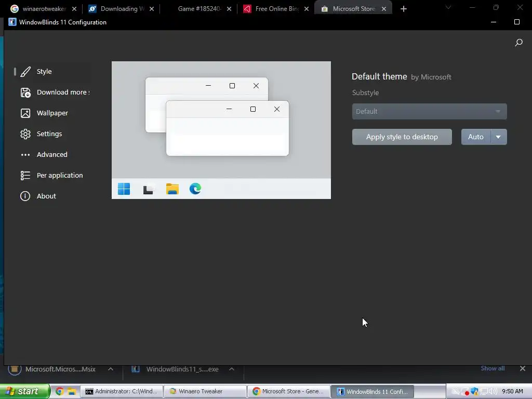Viewport: 532px width, 399px height.
Task: Click the file explorer icon in quick launch
Action: pos(71,391)
